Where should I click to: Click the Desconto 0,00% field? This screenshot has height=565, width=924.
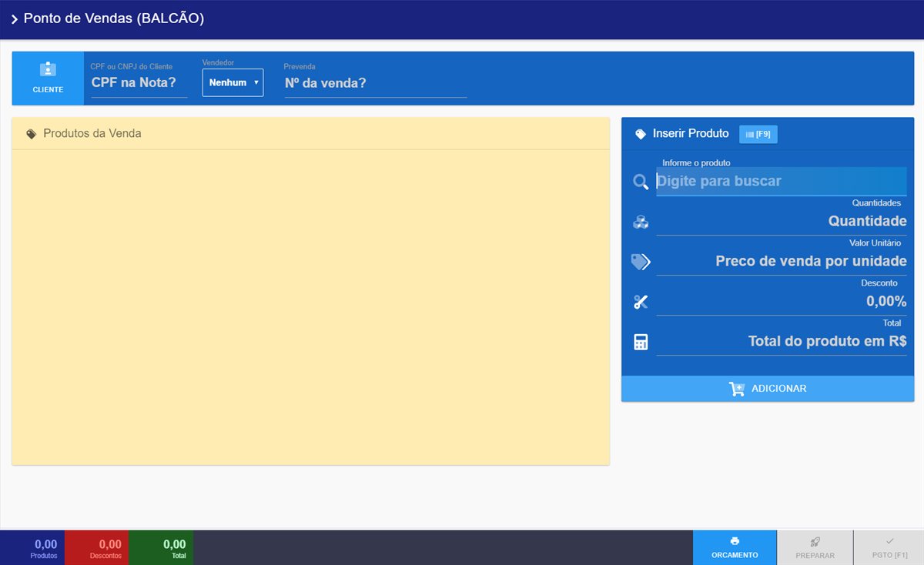click(781, 302)
